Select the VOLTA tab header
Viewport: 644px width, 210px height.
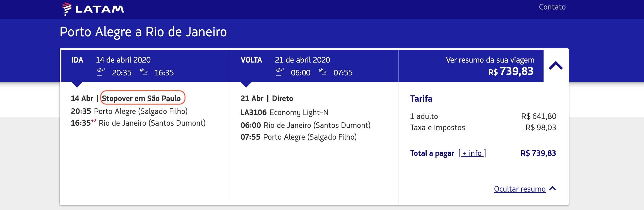[x=314, y=66]
